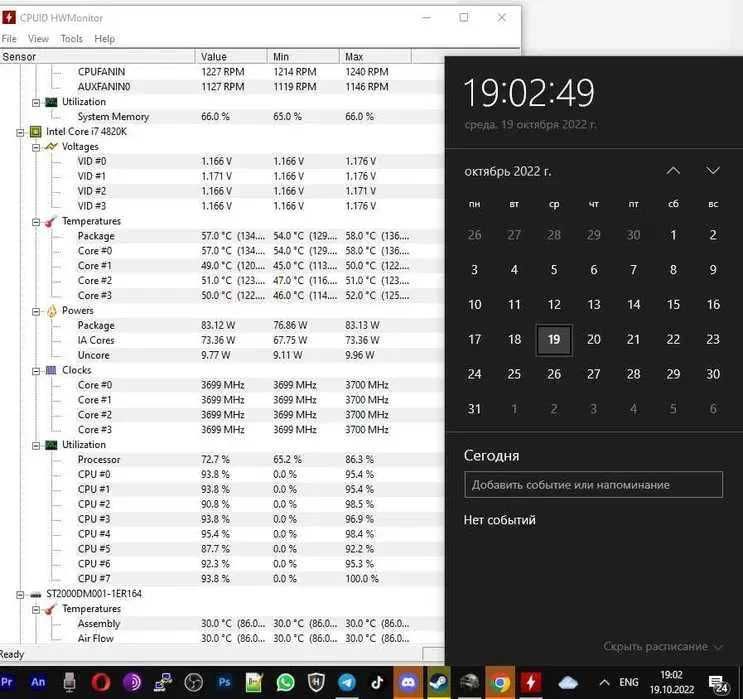The width and height of the screenshot is (743, 699).
Task: Select the System Memory row
Action: point(222,117)
